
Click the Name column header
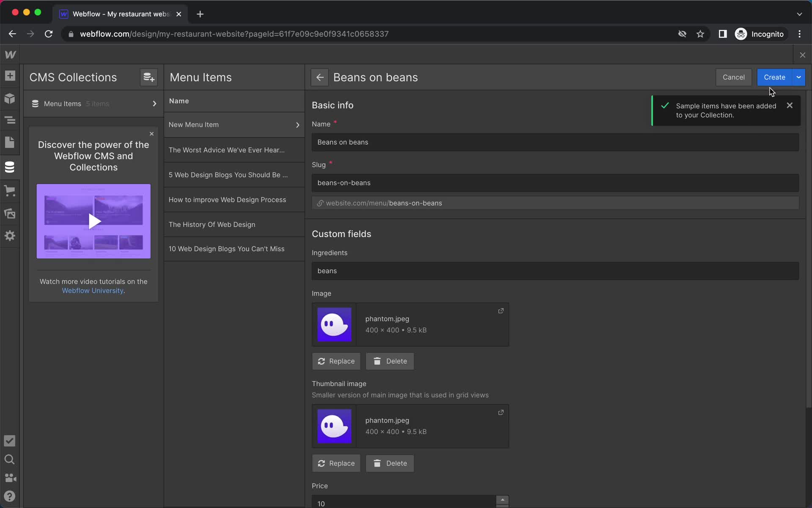(x=179, y=101)
